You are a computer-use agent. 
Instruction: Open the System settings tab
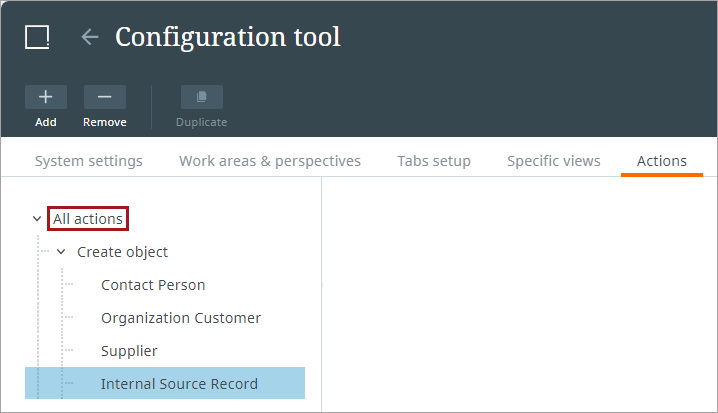[89, 161]
